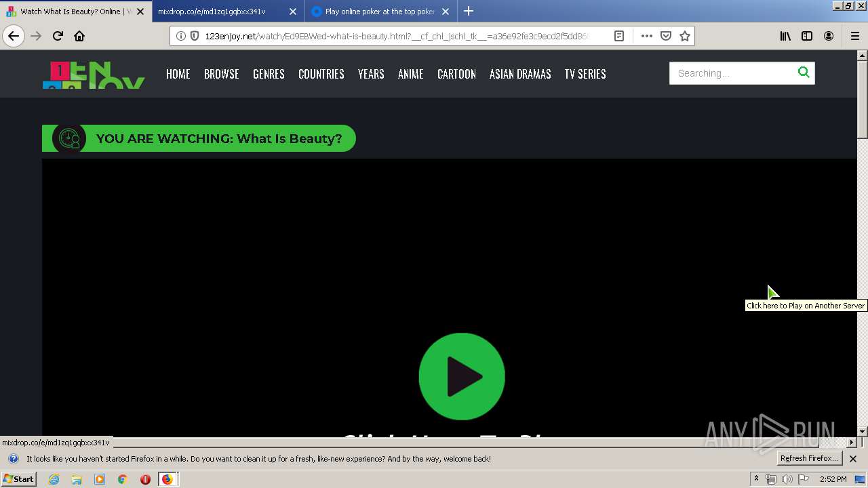Switch to the mixdrop.co tab

pos(229,12)
